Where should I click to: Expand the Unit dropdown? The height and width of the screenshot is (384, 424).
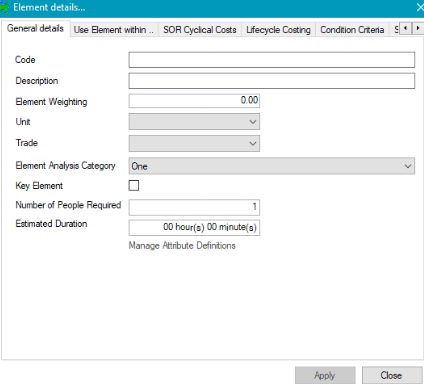[x=194, y=122]
